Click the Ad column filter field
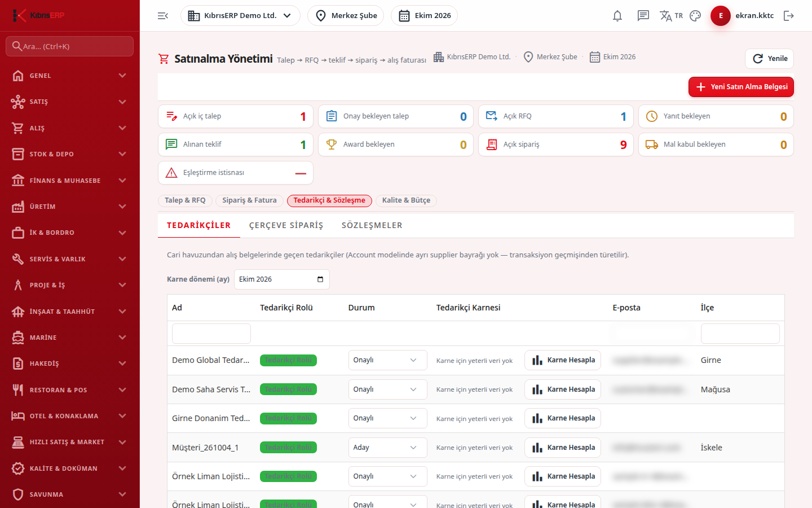Image resolution: width=812 pixels, height=508 pixels. (211, 334)
